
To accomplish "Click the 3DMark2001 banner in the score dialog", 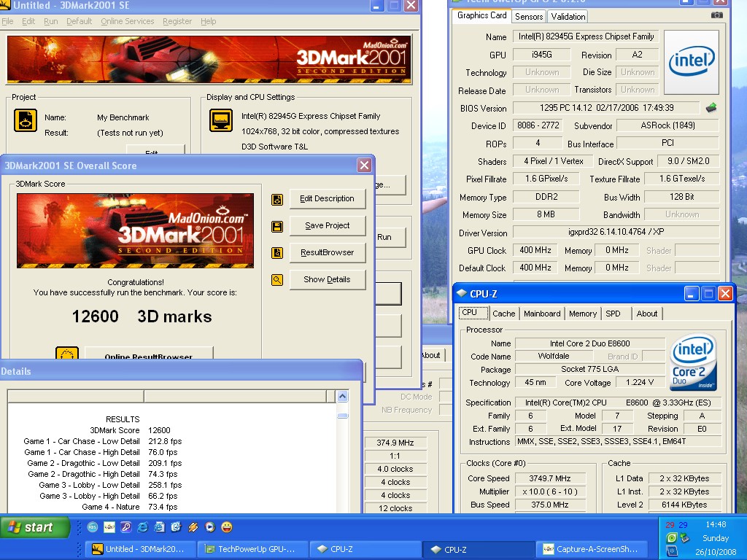I will pyautogui.click(x=135, y=230).
